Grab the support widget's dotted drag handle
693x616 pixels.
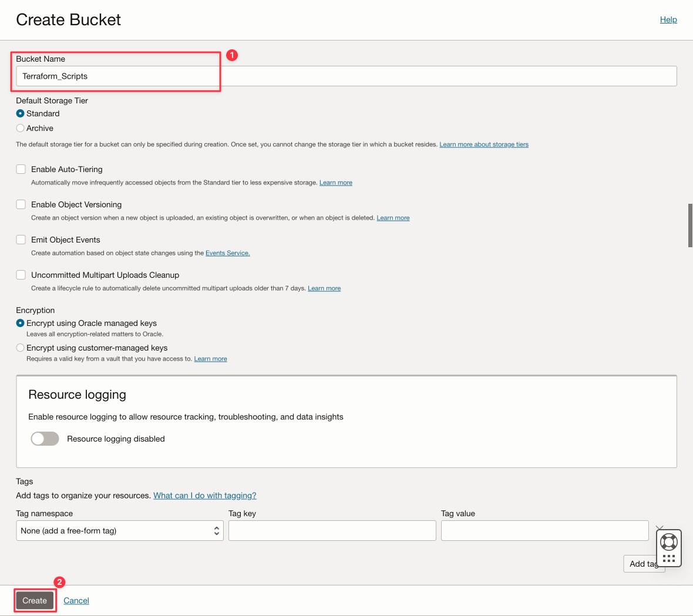(668, 558)
